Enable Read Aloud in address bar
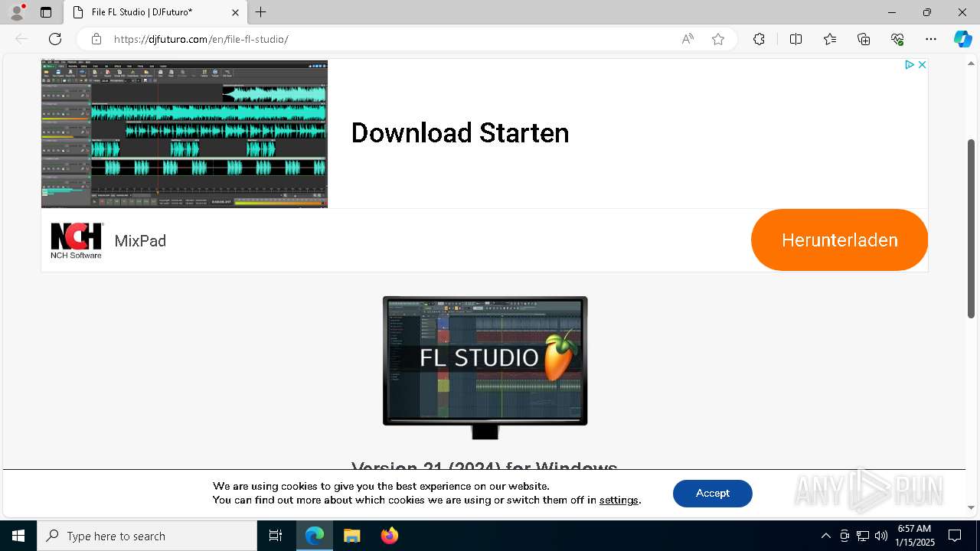The width and height of the screenshot is (980, 551). (688, 39)
